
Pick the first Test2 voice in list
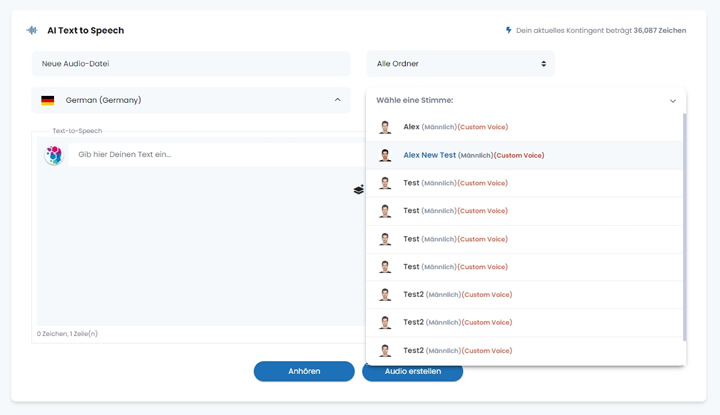point(457,295)
